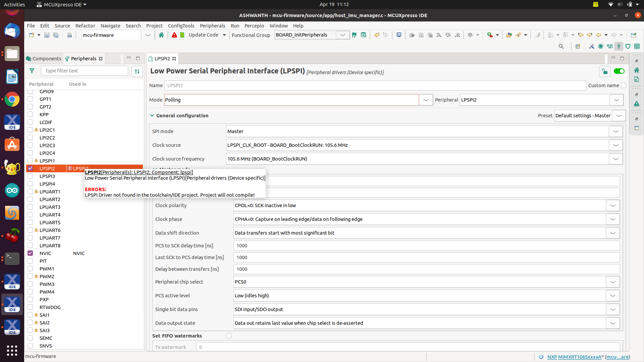The width and height of the screenshot is (644, 362).
Task: Open the Preset dropdown for Default settings
Action: (619, 115)
